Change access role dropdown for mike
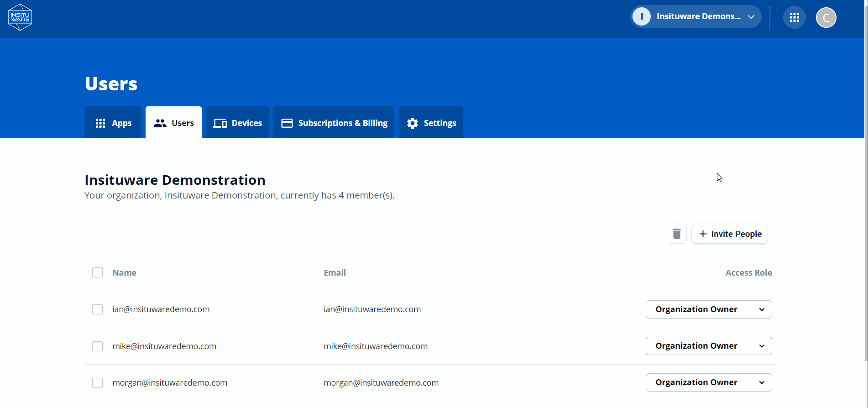This screenshot has width=868, height=408. tap(708, 346)
